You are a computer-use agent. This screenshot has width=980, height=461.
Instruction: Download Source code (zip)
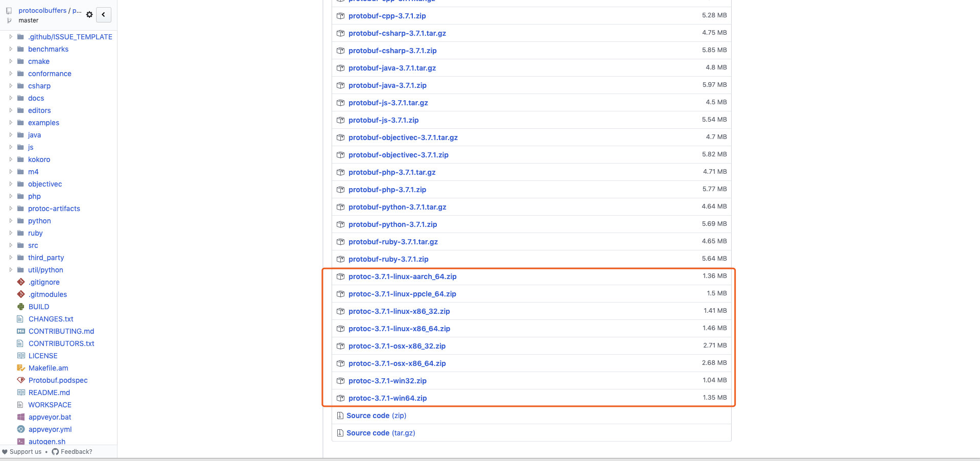(x=377, y=416)
